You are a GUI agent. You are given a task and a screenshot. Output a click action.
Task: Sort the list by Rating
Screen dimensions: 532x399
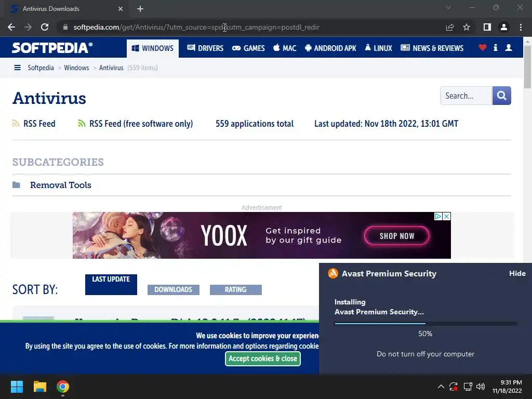pos(236,290)
